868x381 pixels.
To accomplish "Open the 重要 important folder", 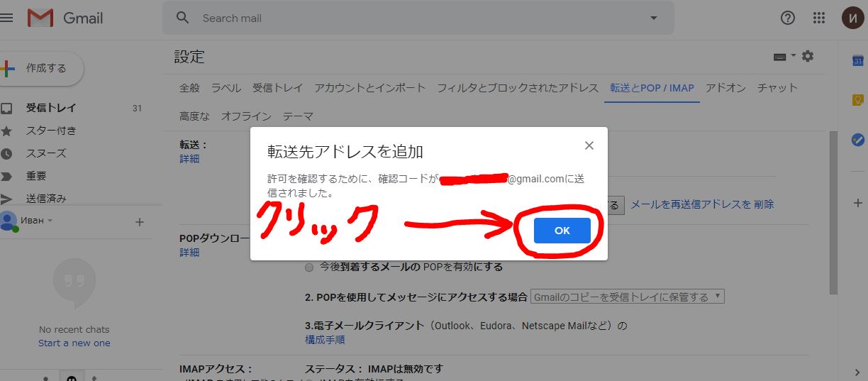I will pyautogui.click(x=36, y=176).
